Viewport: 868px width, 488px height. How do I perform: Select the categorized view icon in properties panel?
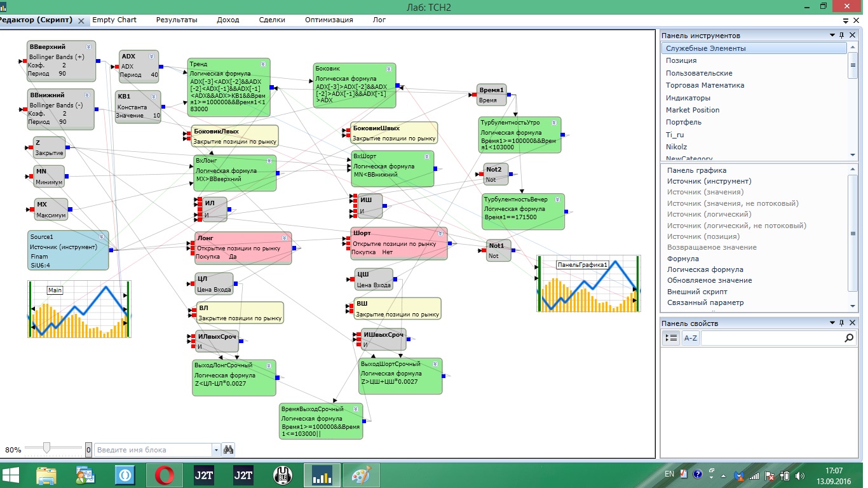(671, 339)
